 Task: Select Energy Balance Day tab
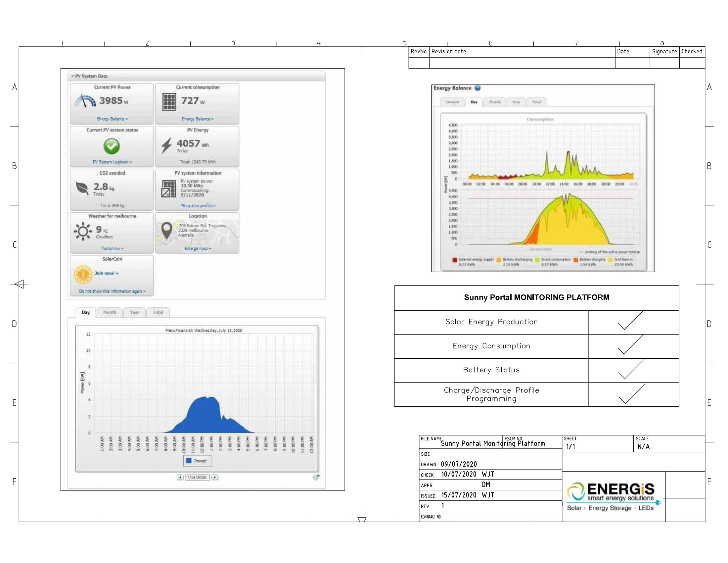point(474,102)
